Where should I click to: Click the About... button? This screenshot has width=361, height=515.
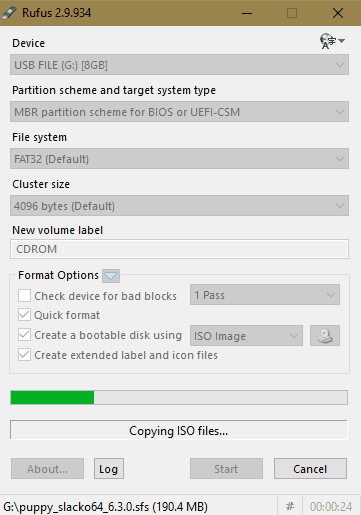(x=47, y=469)
